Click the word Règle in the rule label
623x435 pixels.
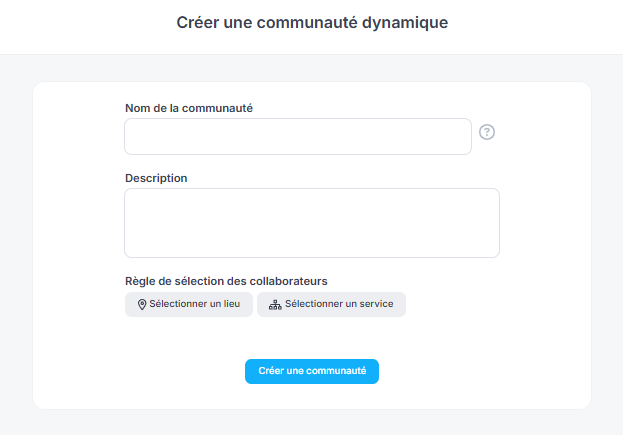[x=142, y=281]
